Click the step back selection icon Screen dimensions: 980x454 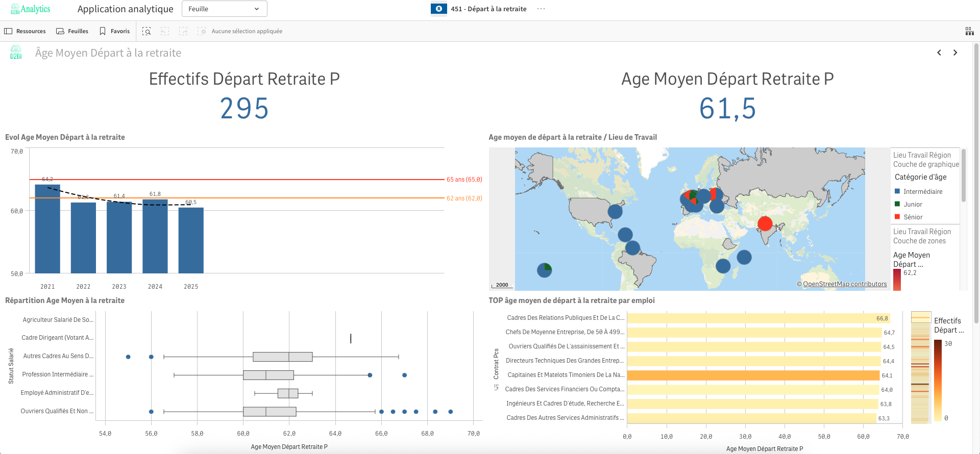(165, 31)
